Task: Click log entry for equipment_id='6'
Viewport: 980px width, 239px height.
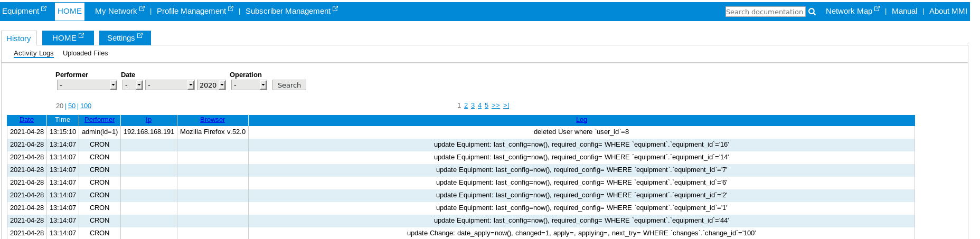Action: coord(581,183)
